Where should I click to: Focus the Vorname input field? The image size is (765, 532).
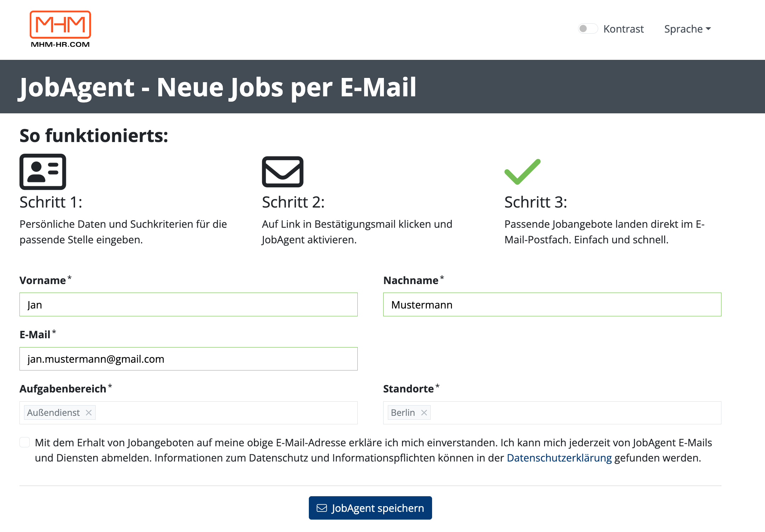point(188,305)
